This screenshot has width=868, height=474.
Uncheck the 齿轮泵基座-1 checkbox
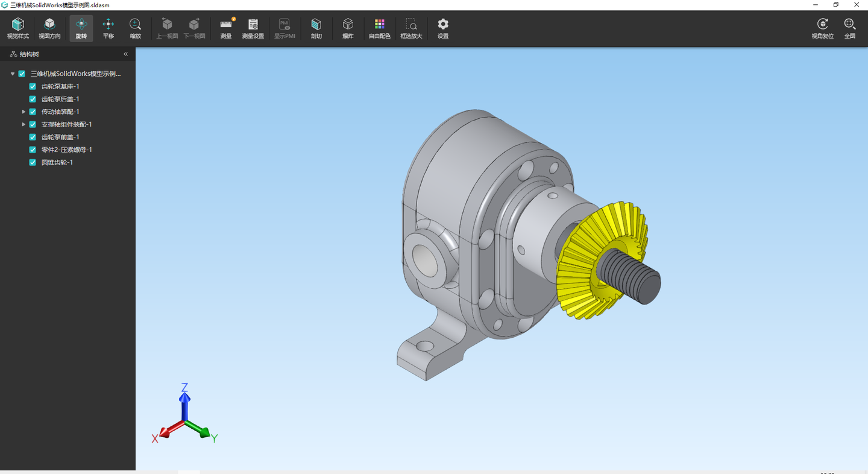(33, 87)
